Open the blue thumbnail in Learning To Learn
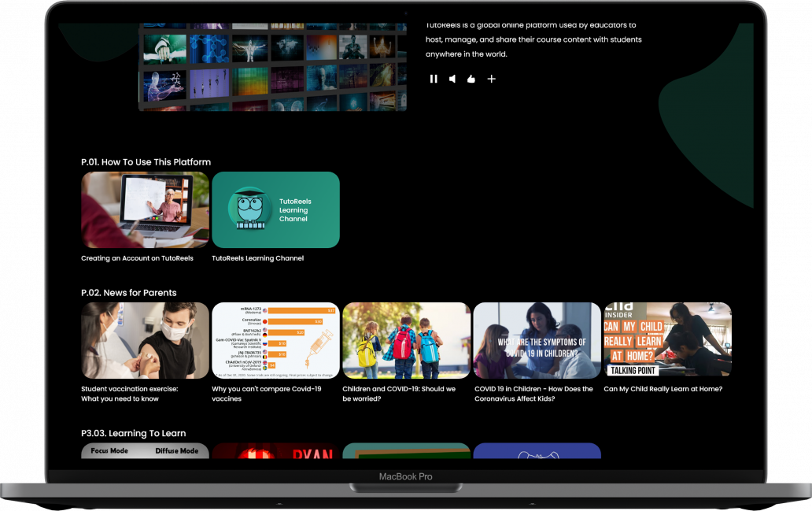812x511 pixels. tap(537, 451)
